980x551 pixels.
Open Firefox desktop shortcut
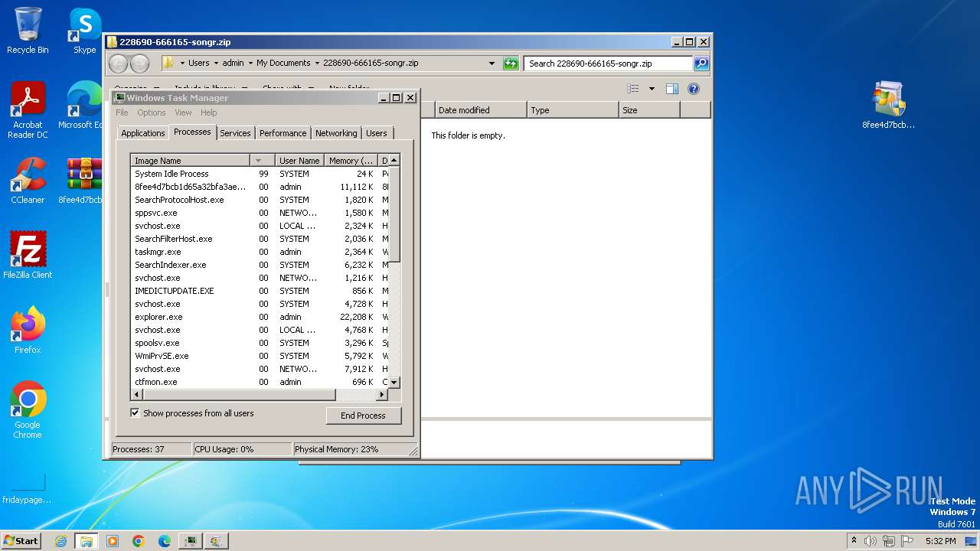[28, 331]
